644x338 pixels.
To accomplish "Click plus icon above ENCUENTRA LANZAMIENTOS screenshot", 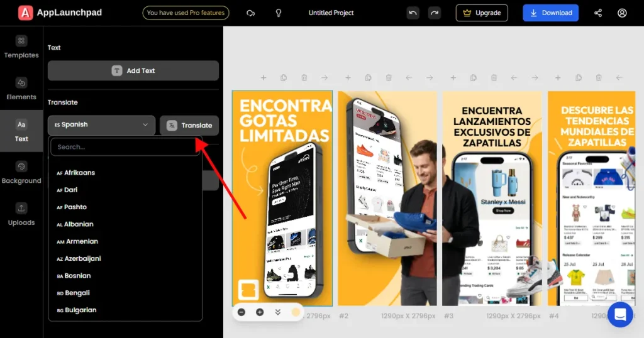I will click(453, 77).
